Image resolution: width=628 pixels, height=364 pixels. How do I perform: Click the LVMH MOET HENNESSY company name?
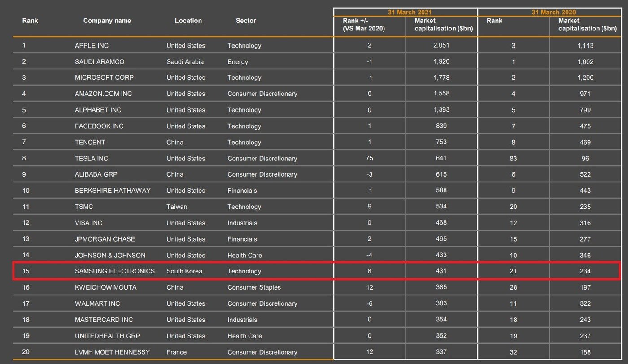pyautogui.click(x=112, y=352)
